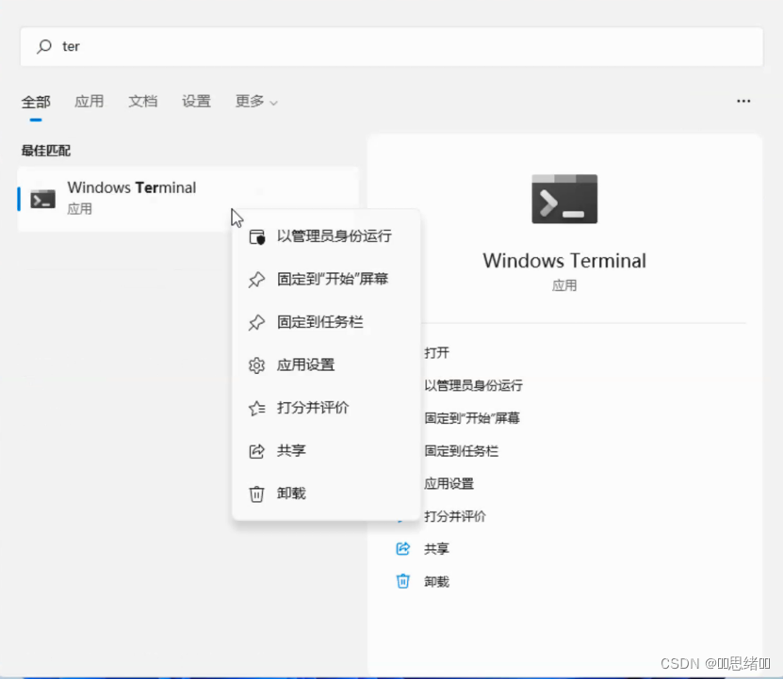Open the three-dots options menu
The height and width of the screenshot is (680, 784).
(743, 102)
